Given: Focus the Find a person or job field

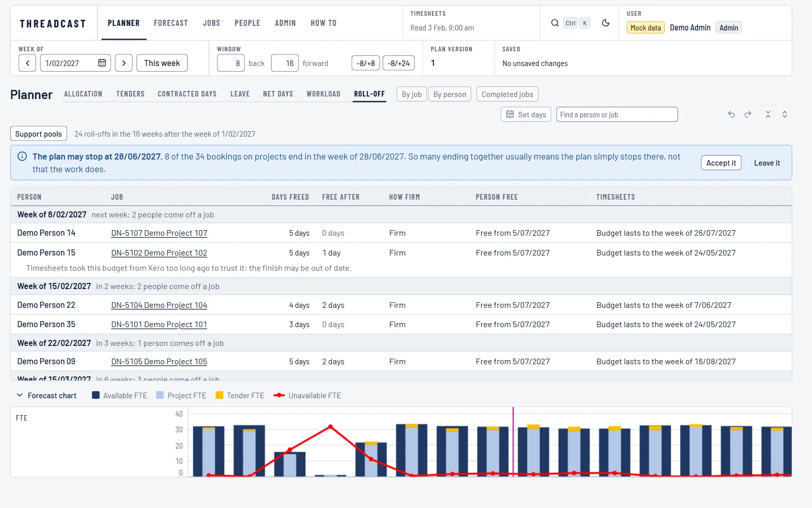Looking at the screenshot, I should (617, 114).
